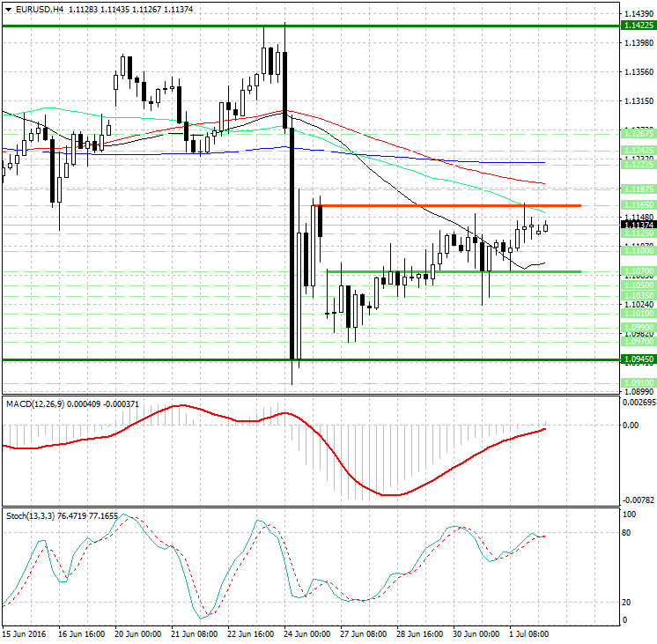Select the 24 Jun 00:00 time label

[306, 634]
